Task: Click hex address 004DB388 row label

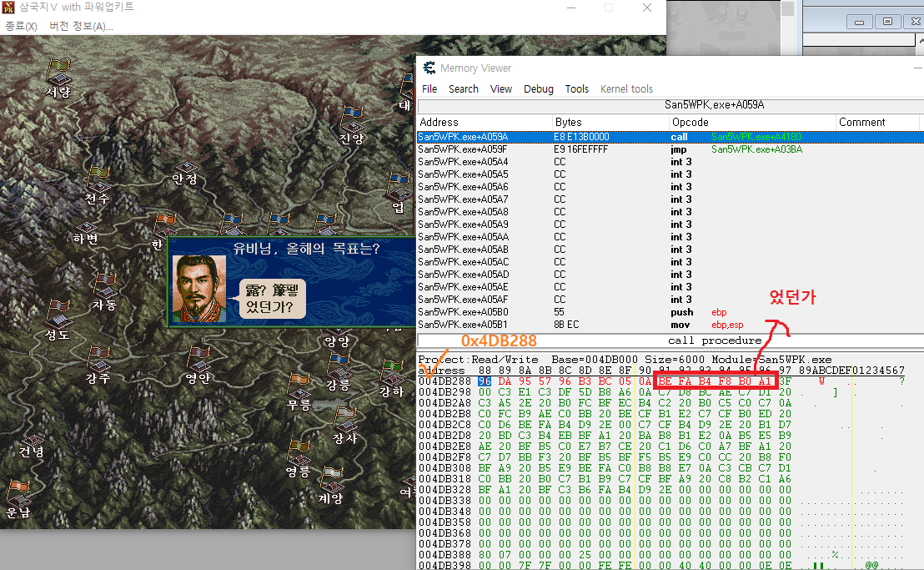Action: (445, 555)
